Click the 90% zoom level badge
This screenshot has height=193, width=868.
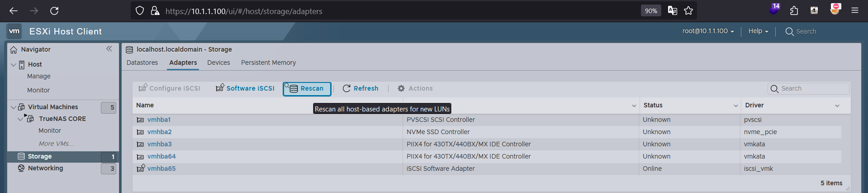click(651, 11)
